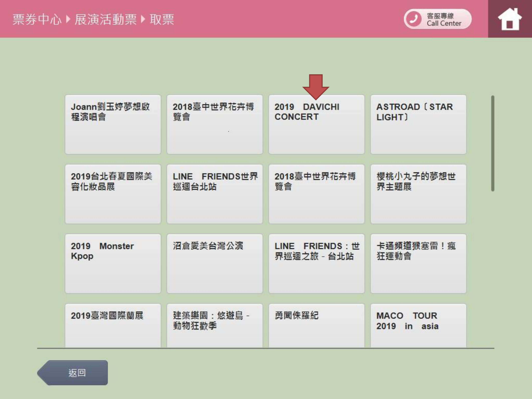Screen dimensions: 532x399
Task: Choose LINE FRIENDS世界巡迴台北站 tile
Action: coord(215,194)
